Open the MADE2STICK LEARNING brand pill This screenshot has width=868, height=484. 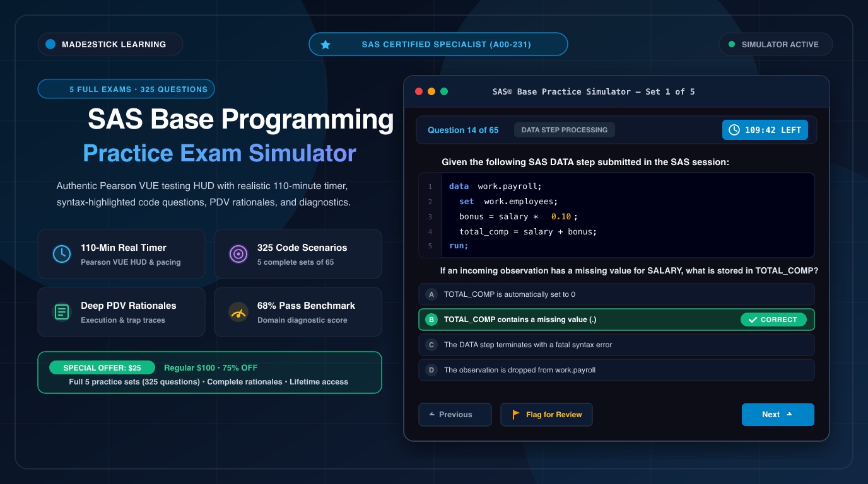(110, 45)
